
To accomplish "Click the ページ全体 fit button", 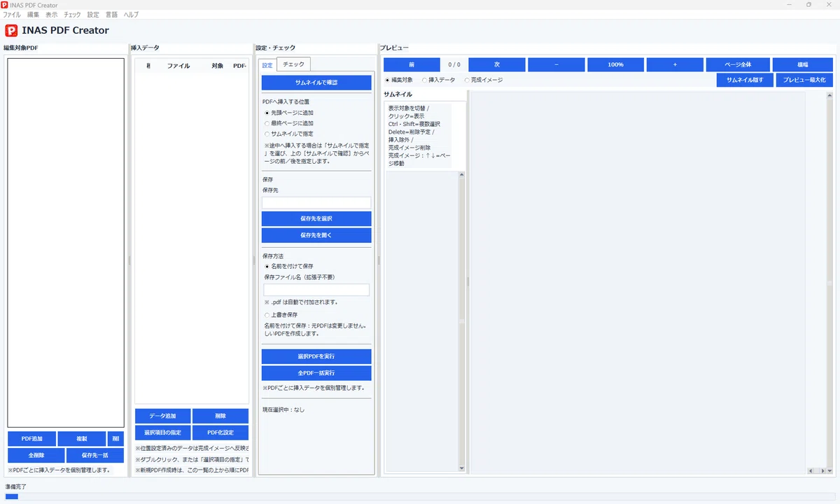I will tap(738, 64).
